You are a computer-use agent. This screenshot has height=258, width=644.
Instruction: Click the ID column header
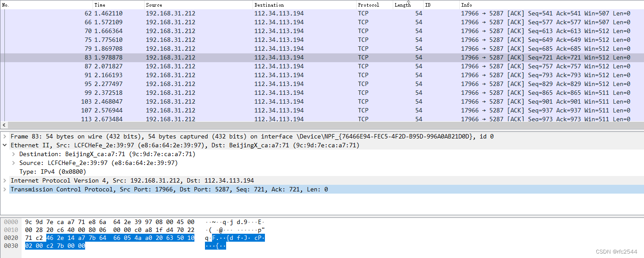click(428, 5)
